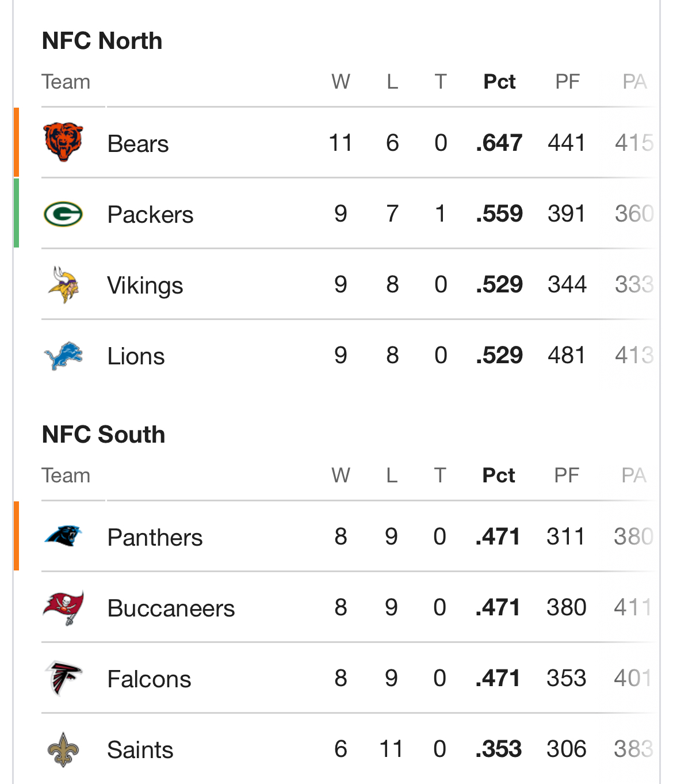673x784 pixels.
Task: Open the Lions team page
Action: [x=136, y=356]
